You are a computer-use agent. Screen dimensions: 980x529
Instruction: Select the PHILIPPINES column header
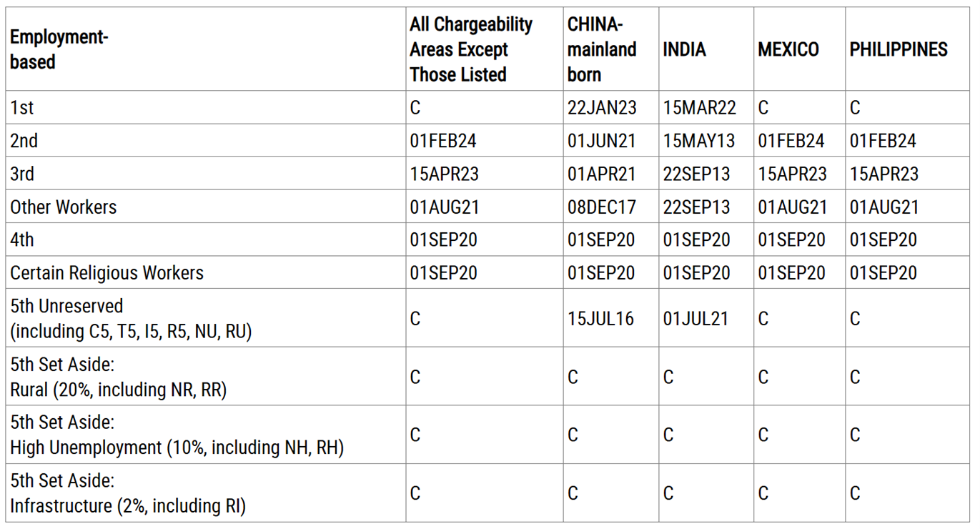(899, 49)
